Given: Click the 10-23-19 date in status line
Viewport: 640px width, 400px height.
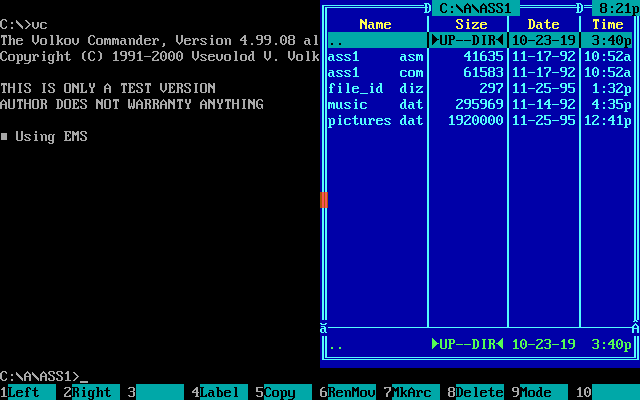Looking at the screenshot, I should [x=544, y=344].
